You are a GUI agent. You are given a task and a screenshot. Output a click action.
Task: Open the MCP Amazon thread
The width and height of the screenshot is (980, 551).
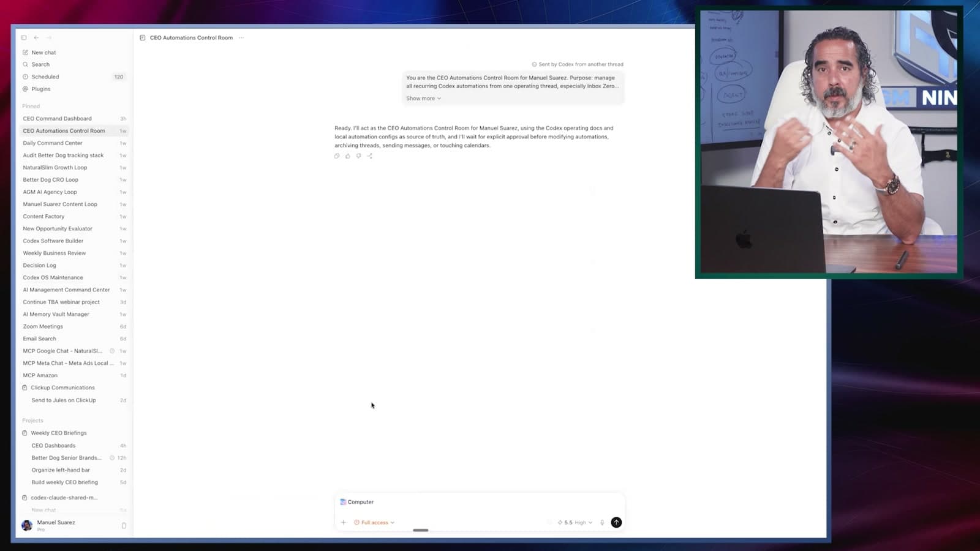click(x=73, y=376)
